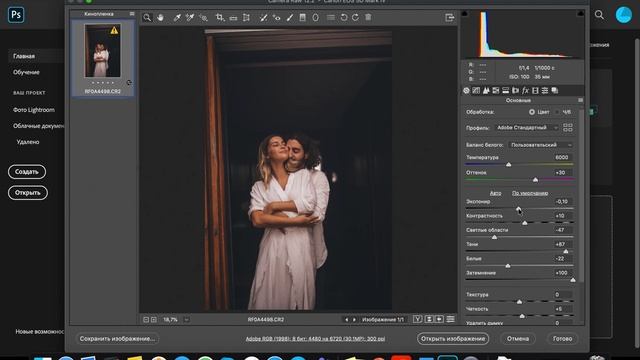Viewport: 640px width, 360px height.
Task: Pick the Red Eye Removal tool
Action: pyautogui.click(x=276, y=18)
